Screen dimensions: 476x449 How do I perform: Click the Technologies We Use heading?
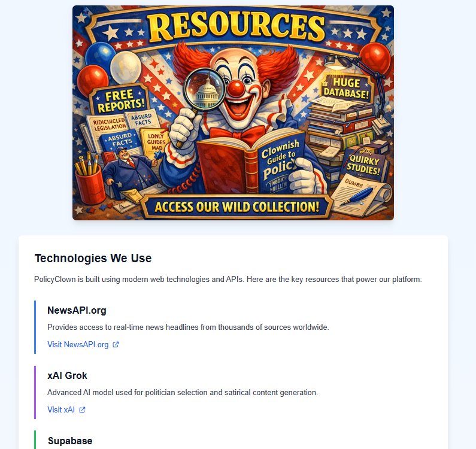pyautogui.click(x=93, y=258)
